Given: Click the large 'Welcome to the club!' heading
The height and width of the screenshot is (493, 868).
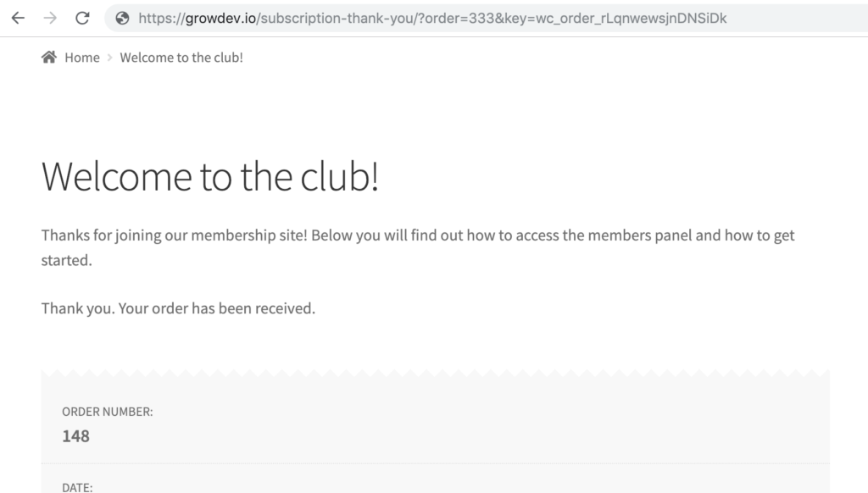Looking at the screenshot, I should [x=210, y=176].
